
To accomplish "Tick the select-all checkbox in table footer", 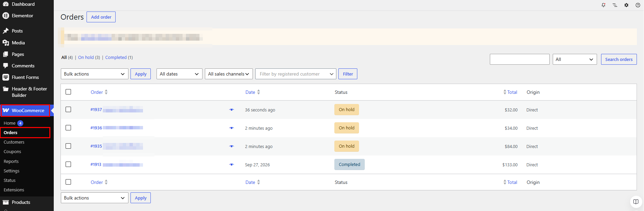I will pyautogui.click(x=68, y=182).
